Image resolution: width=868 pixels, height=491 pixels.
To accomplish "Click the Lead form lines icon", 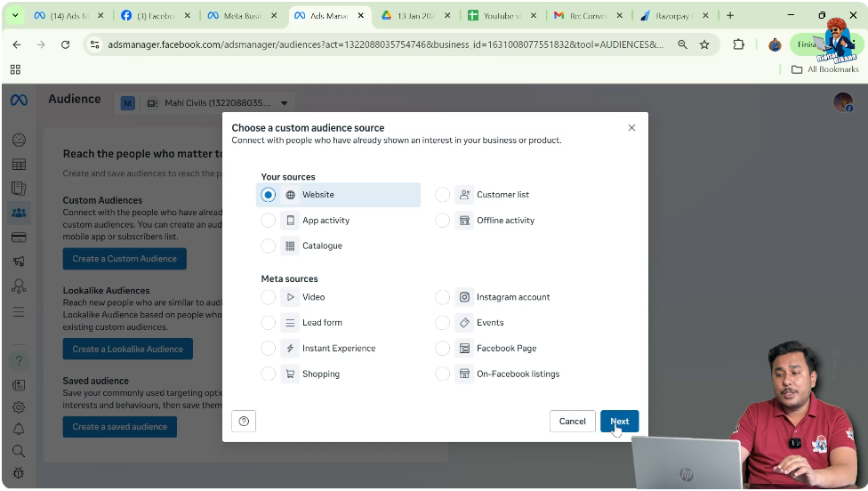I will point(290,323).
